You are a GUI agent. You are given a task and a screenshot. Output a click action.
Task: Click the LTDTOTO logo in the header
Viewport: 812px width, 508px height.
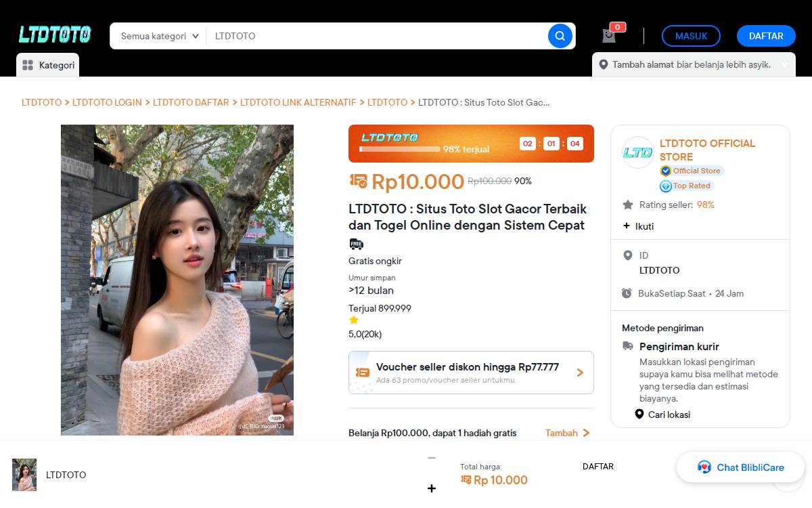point(55,35)
